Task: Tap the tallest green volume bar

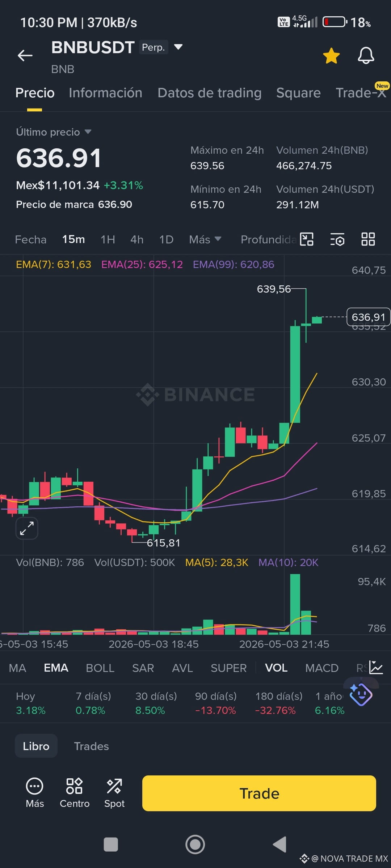Action: (295, 604)
